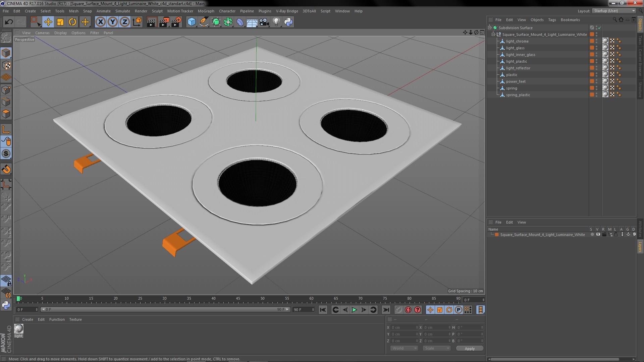644x362 pixels.
Task: Open the Cameras viewport menu
Action: 42,33
